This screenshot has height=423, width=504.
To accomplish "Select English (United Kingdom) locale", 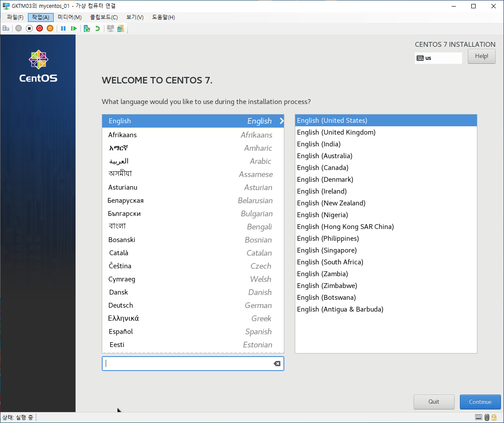I will 386,132.
